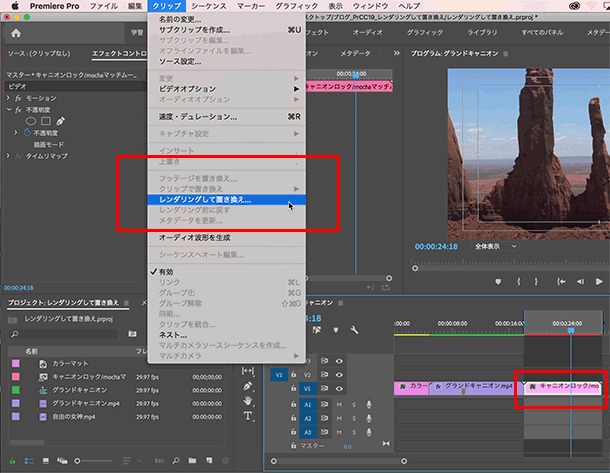Image resolution: width=610 pixels, height=473 pixels.
Task: Create a search bin beside the search field
Action: coord(132,334)
